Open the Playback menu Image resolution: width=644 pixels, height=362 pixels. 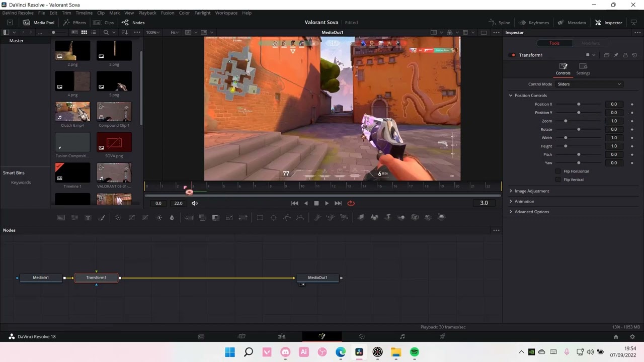pos(147,13)
